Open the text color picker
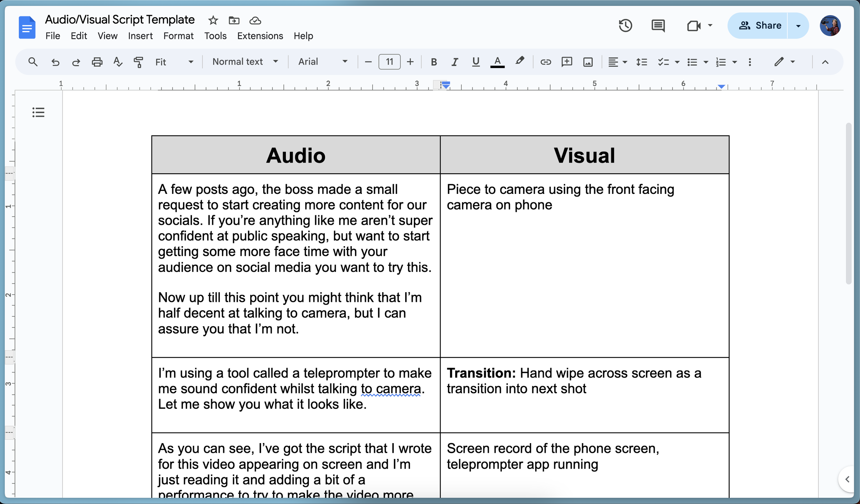Viewport: 860px width, 504px height. [497, 62]
